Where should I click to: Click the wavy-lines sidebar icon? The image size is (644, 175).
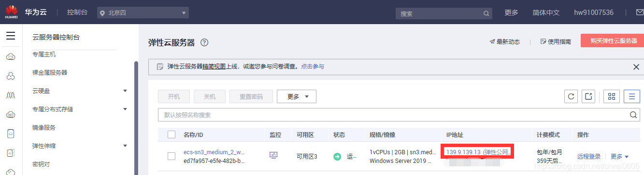click(x=11, y=95)
